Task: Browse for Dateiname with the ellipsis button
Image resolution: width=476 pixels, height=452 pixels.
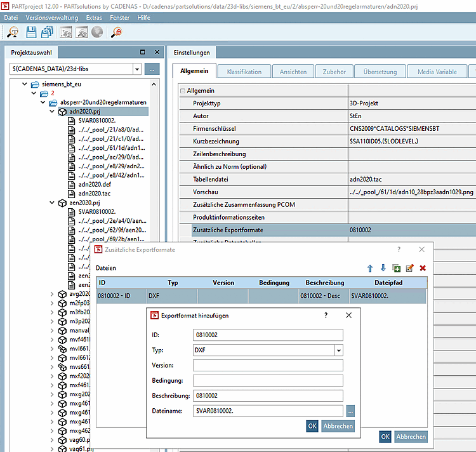Action: pyautogui.click(x=350, y=411)
